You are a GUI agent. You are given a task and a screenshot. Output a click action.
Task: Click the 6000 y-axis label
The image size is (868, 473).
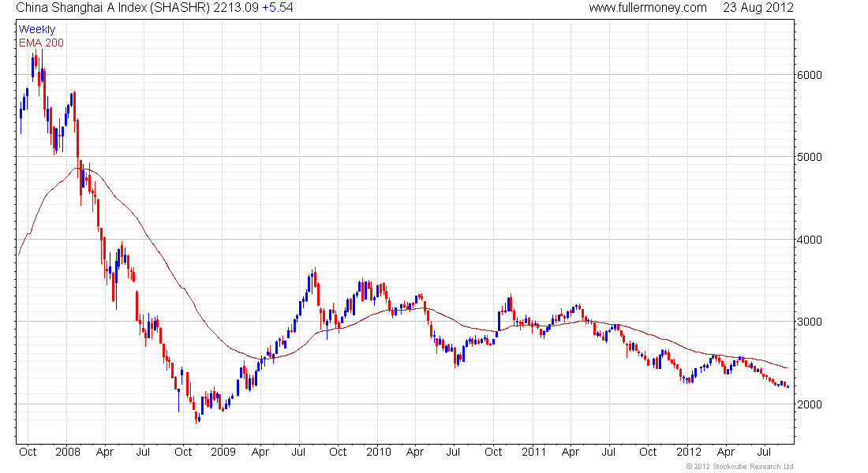click(x=810, y=75)
